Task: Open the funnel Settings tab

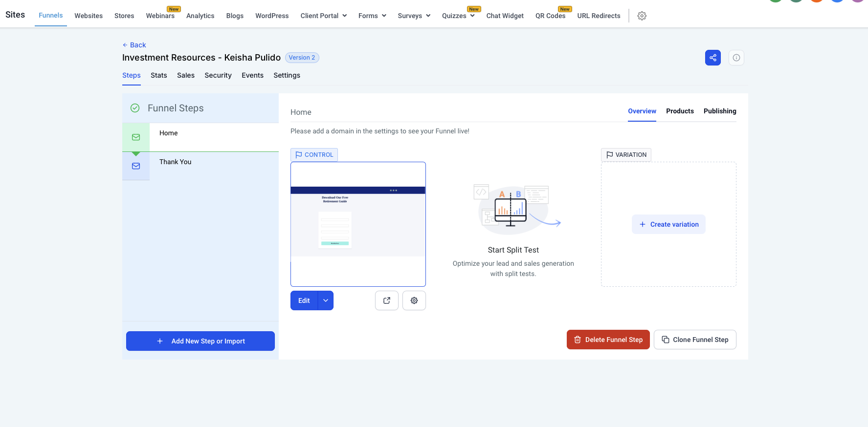Action: click(287, 75)
